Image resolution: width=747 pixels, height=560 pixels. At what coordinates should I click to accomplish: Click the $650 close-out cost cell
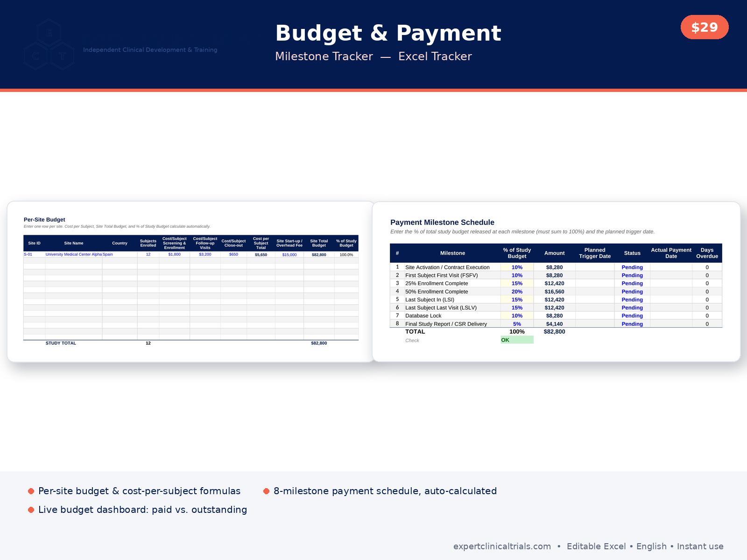pos(233,254)
